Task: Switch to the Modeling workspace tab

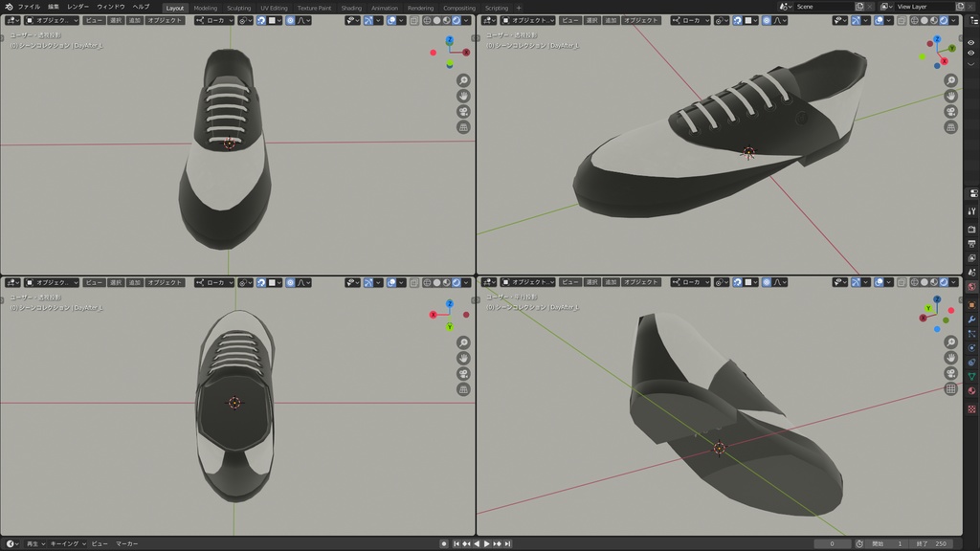Action: [205, 8]
